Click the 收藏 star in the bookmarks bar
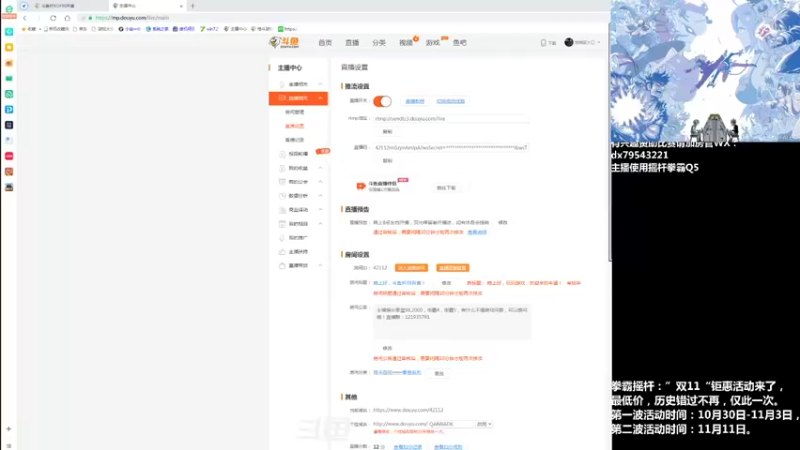Image resolution: width=800 pixels, height=450 pixels. pos(23,29)
